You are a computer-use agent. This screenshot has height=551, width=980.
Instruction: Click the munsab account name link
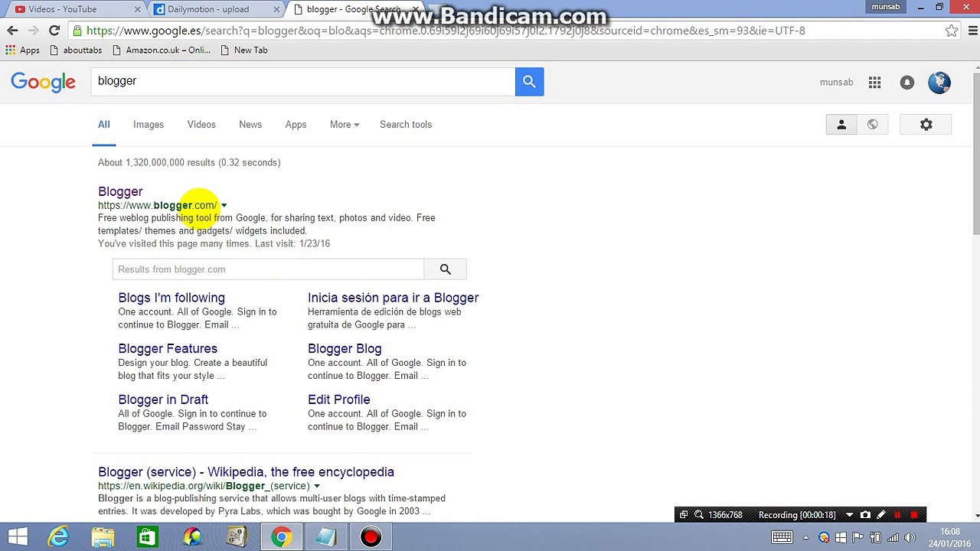(836, 83)
